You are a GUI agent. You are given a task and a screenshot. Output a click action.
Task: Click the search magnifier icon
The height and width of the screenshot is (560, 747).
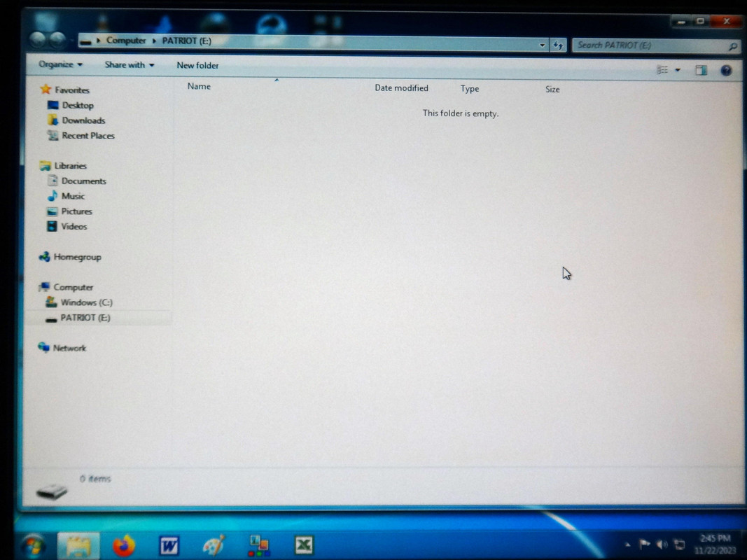(733, 46)
